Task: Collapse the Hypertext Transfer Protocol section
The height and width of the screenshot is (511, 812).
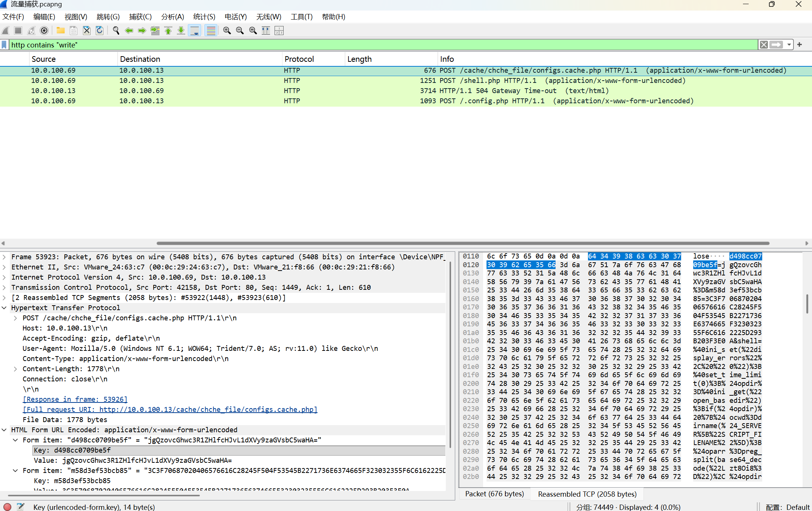Action: (4, 308)
